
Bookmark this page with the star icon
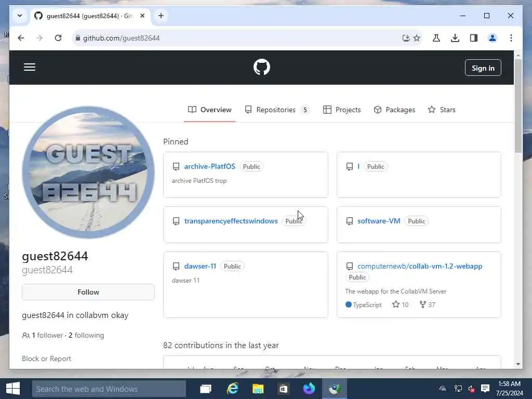pos(417,38)
